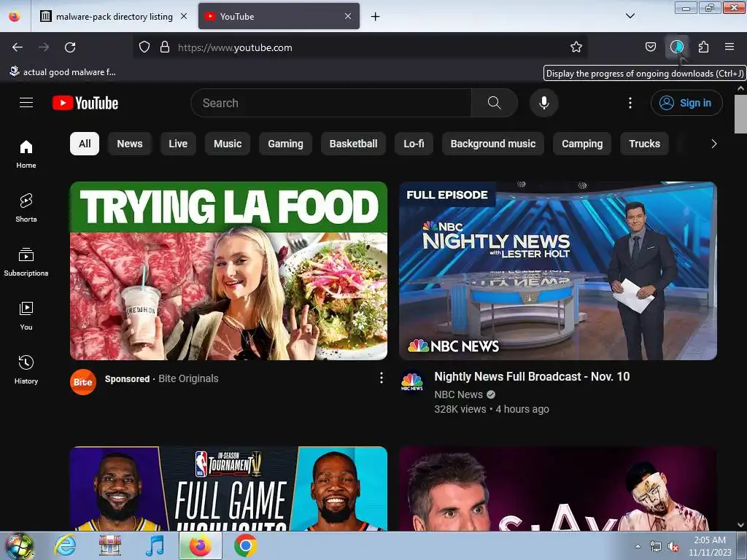This screenshot has height=560, width=747.
Task: Open the tracking protection shield icon
Action: 144,47
